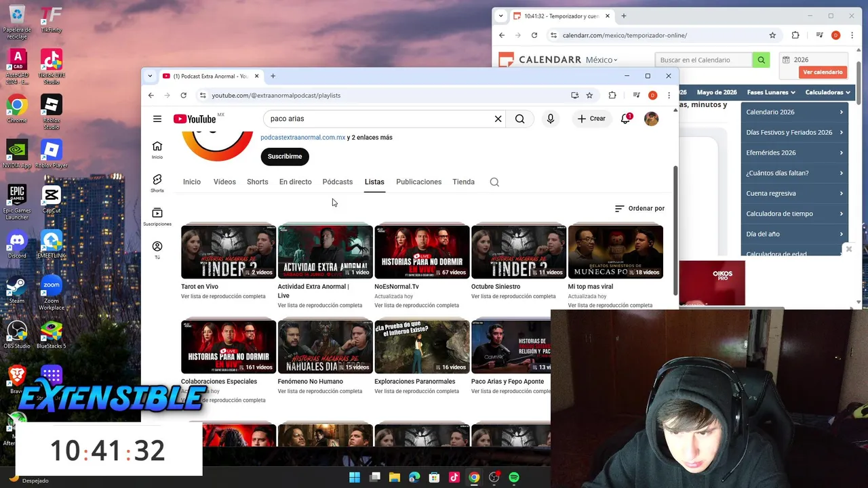Open TikTok from the taskbar
This screenshot has height=488, width=868.
tap(454, 477)
